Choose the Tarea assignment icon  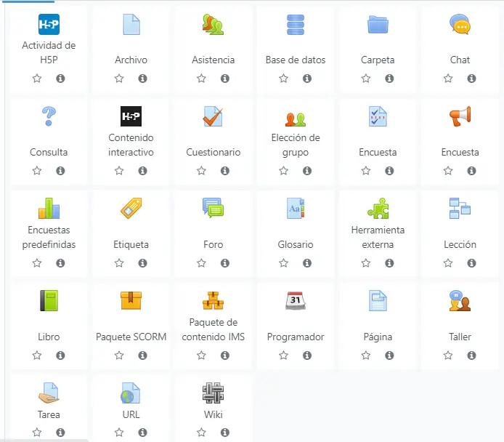pyautogui.click(x=49, y=393)
